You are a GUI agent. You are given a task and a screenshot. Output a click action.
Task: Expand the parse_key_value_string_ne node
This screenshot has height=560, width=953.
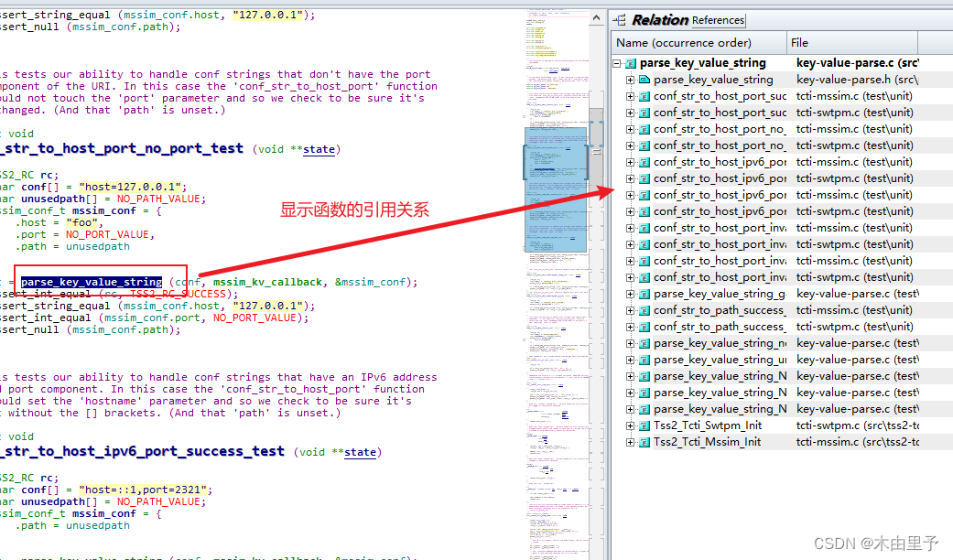pyautogui.click(x=629, y=342)
